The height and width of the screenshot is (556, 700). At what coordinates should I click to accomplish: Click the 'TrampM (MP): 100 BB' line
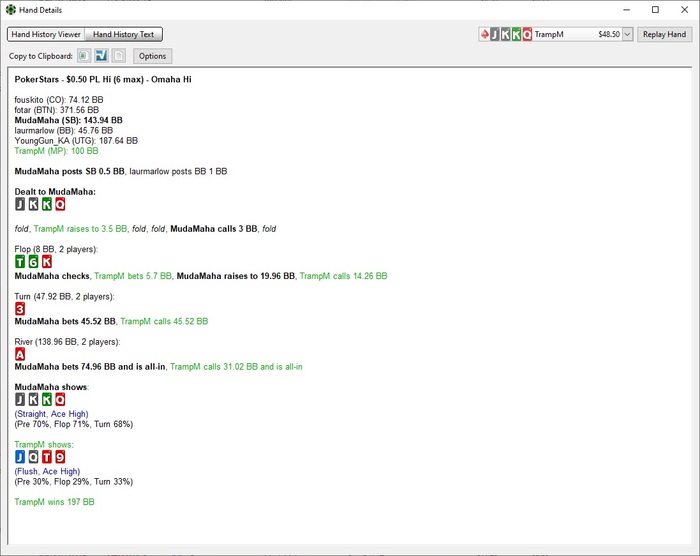(56, 151)
